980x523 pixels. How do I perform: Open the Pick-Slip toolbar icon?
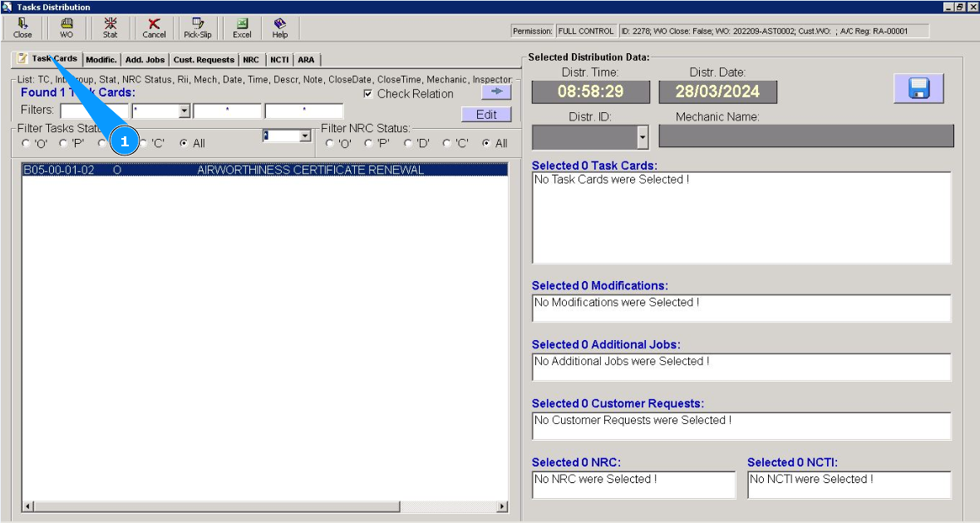198,27
